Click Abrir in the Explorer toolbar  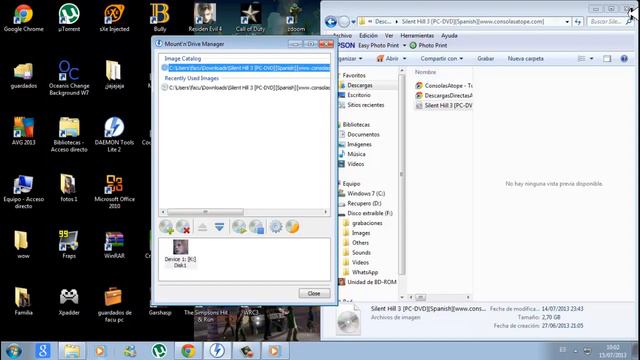pyautogui.click(x=387, y=59)
